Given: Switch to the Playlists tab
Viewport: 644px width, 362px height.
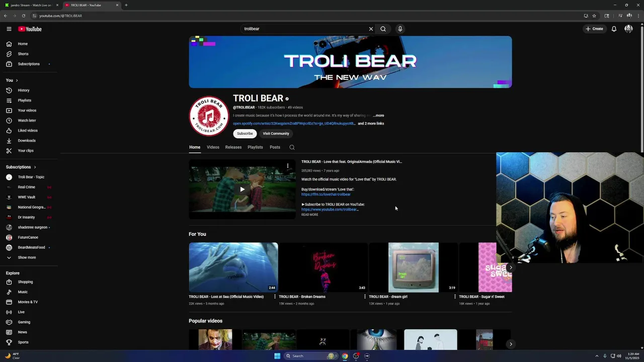Looking at the screenshot, I should click(x=255, y=147).
